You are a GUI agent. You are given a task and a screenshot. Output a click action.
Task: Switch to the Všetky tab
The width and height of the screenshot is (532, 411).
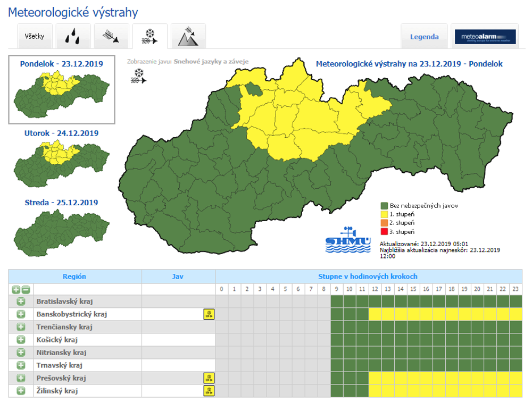35,37
